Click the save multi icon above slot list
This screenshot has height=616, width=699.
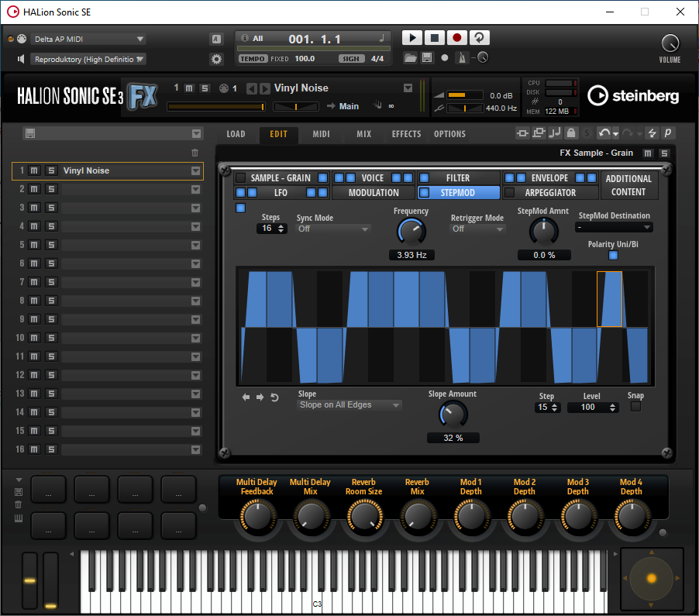click(30, 133)
